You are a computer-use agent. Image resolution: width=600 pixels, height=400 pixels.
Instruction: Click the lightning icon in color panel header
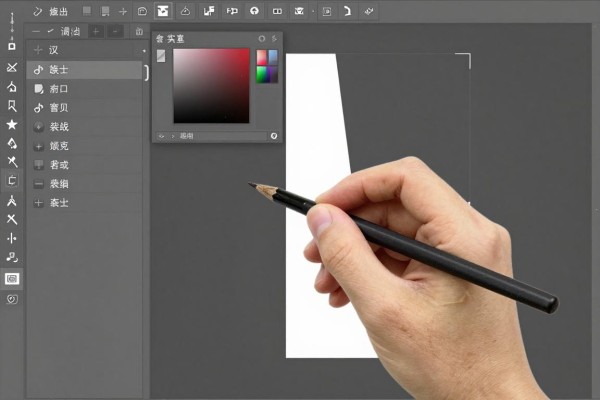click(274, 39)
